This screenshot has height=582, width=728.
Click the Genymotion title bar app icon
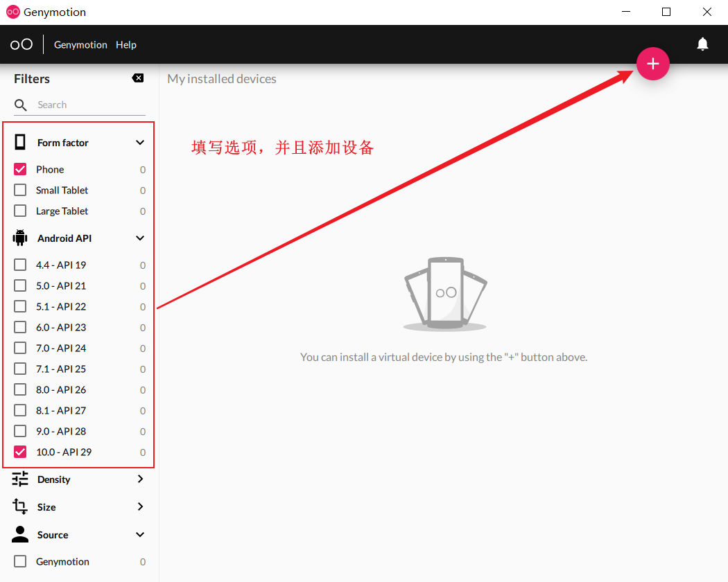[13, 12]
